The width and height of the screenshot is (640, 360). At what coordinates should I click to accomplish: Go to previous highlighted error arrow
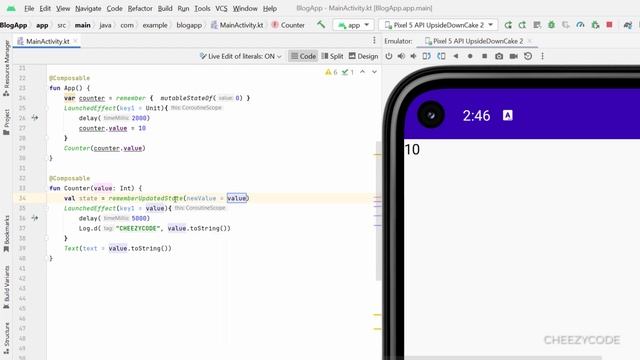tap(362, 72)
